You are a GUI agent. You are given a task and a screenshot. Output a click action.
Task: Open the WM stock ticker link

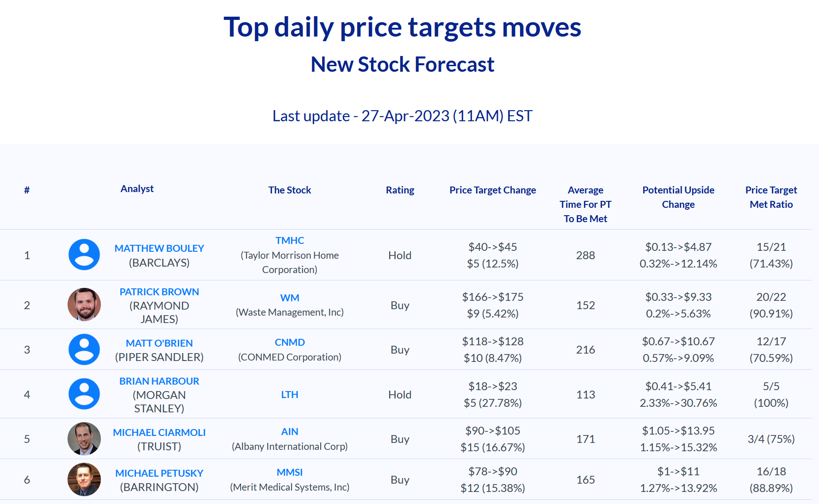tap(290, 298)
